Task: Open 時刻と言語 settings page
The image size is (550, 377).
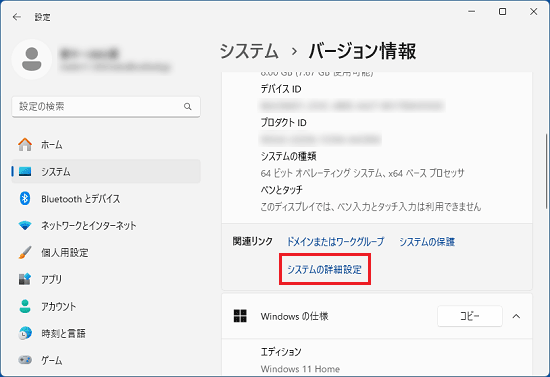Action: point(106,333)
